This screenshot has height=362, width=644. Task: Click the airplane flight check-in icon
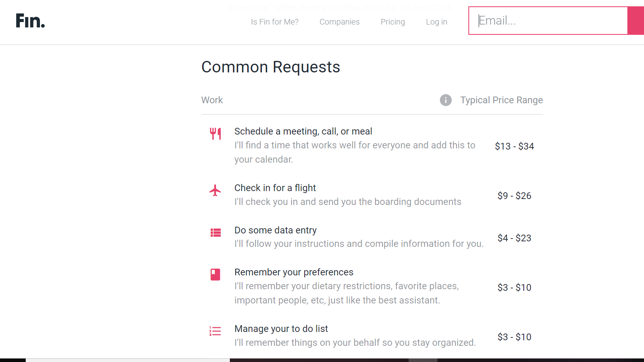(215, 190)
